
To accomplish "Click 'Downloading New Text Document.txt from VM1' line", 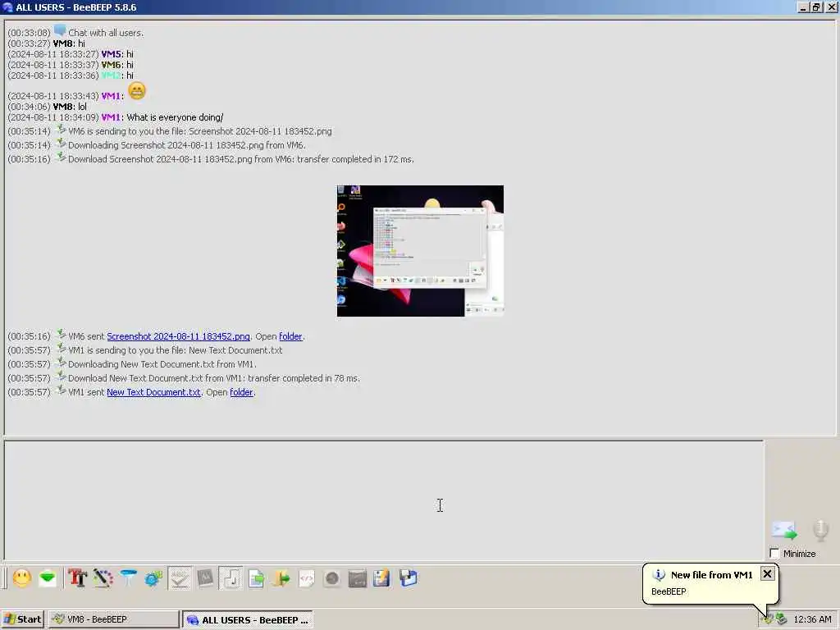I will (132, 364).
